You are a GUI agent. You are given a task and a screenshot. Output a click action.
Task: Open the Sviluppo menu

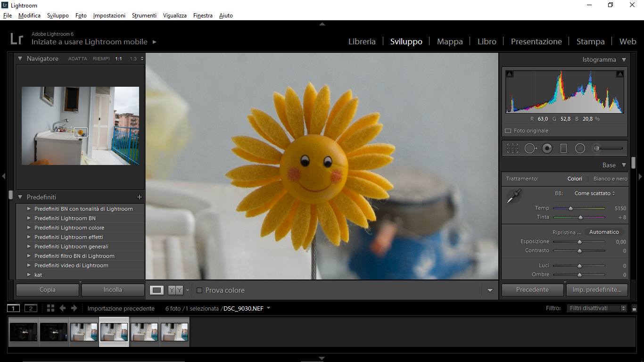(x=58, y=16)
